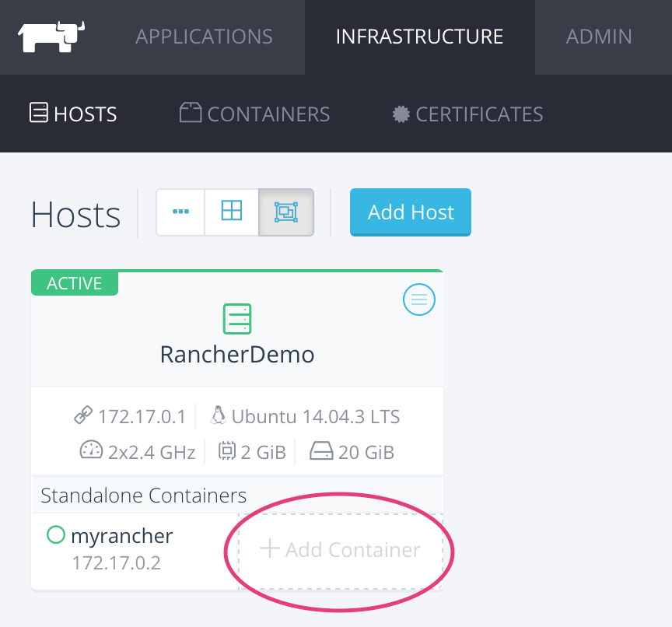Open the RancherDemo host actions menu
Image resolution: width=672 pixels, height=627 pixels.
[x=418, y=299]
